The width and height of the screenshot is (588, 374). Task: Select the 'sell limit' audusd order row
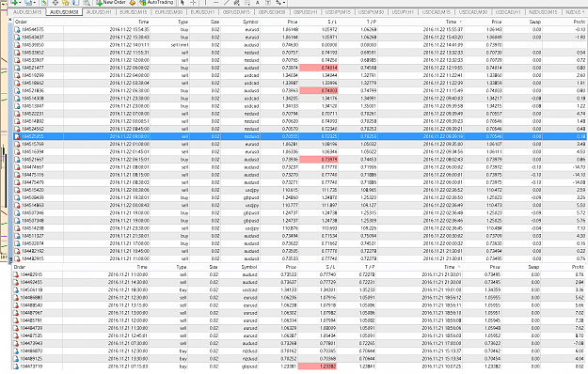(300, 44)
